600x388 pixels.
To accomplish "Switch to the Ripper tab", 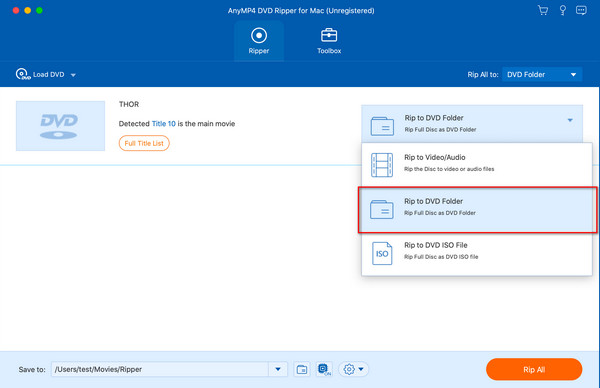I will click(259, 41).
